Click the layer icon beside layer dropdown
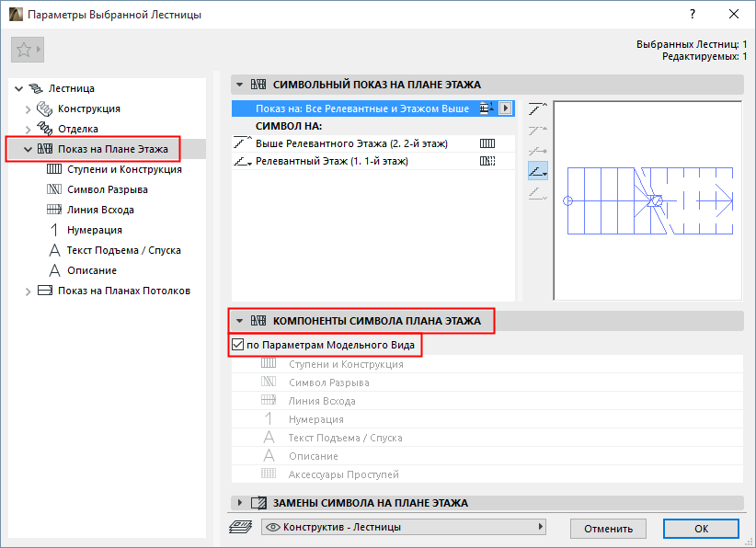Viewport: 756px width, 548px height. [x=241, y=527]
